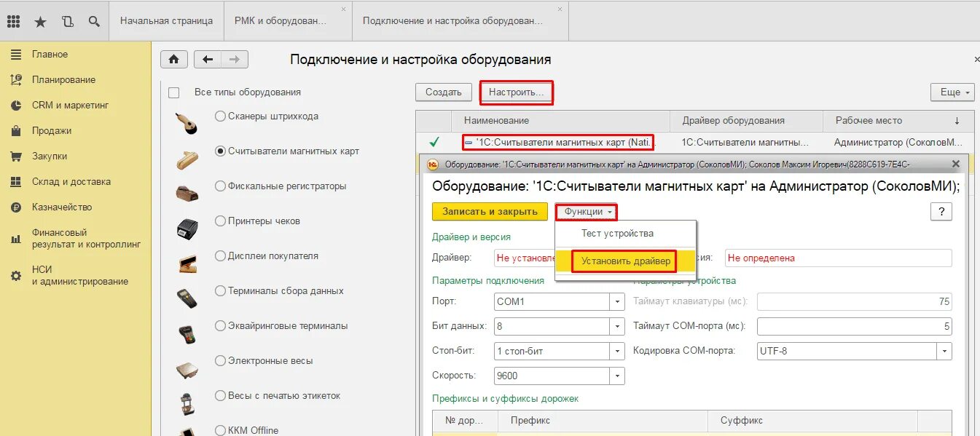
Task: Click the data collection terminal icon
Action: pyautogui.click(x=187, y=298)
